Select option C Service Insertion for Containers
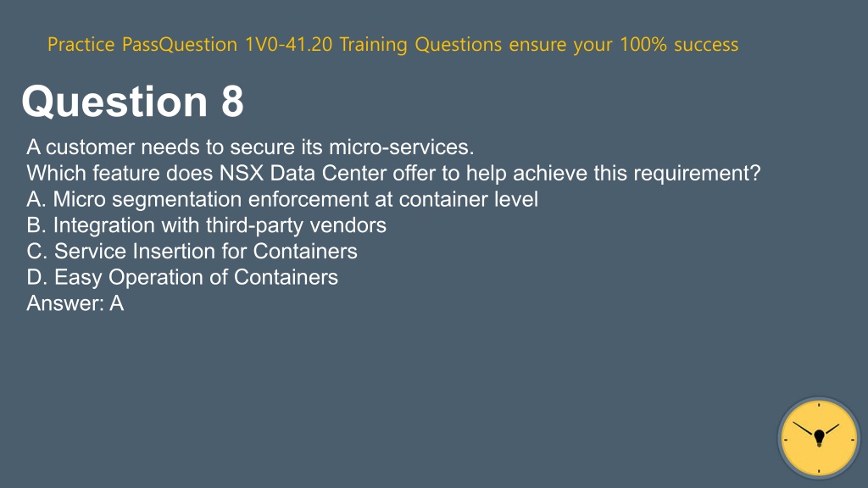The width and height of the screenshot is (868, 488). pos(192,251)
